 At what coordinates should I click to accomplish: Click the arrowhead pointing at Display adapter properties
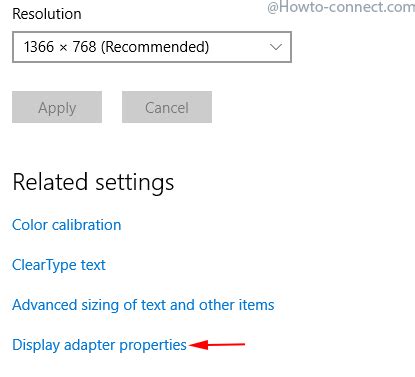point(199,345)
